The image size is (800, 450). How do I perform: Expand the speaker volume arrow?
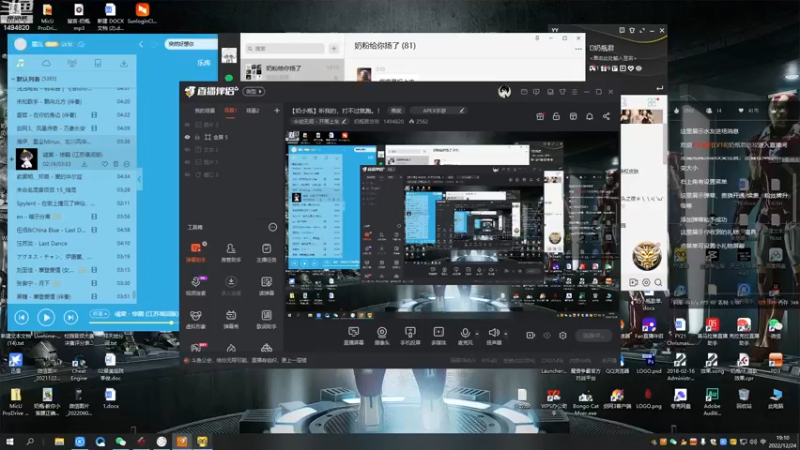(506, 334)
